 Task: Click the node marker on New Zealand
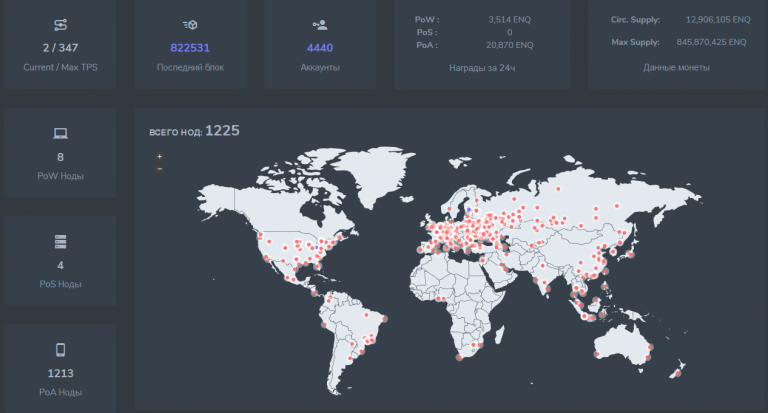click(x=679, y=371)
